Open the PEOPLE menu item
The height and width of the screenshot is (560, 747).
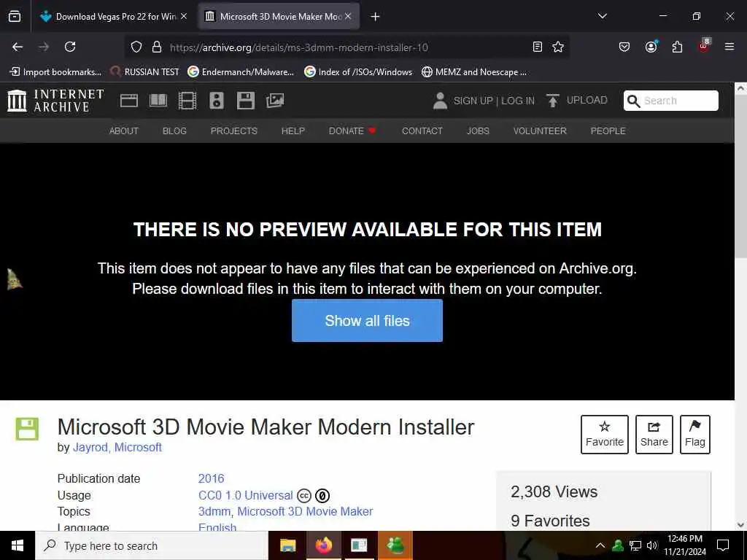(608, 131)
